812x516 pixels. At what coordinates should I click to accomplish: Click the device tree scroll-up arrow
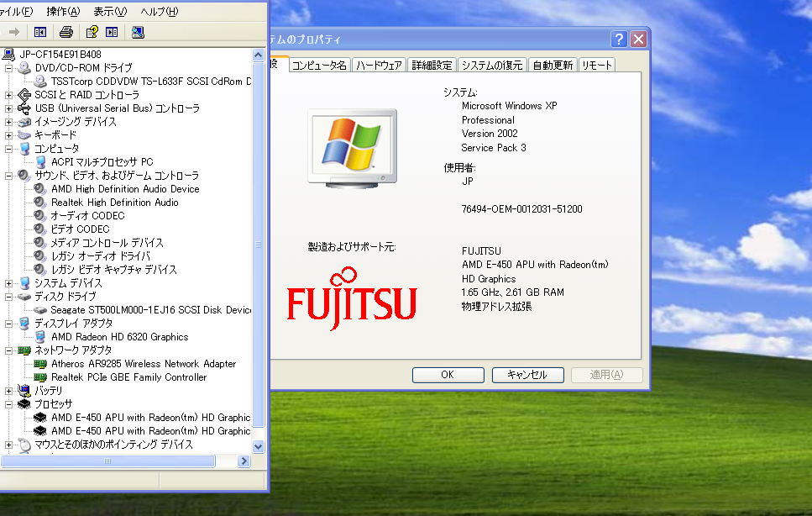click(259, 55)
